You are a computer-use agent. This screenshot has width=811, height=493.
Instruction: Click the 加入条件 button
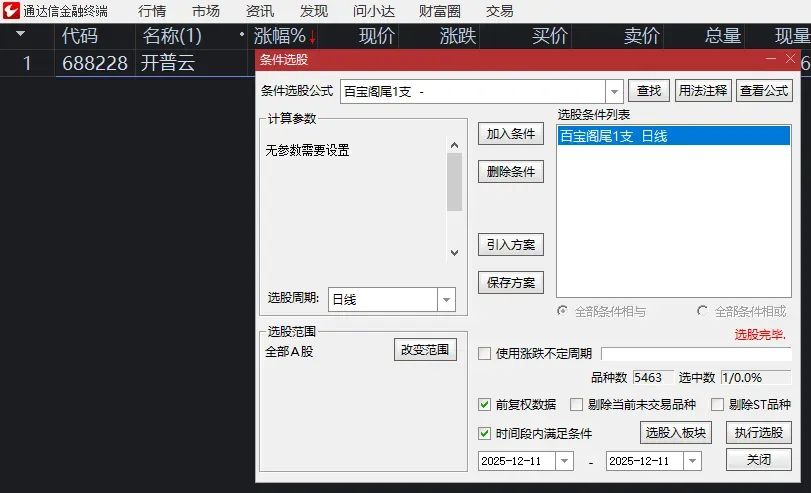tap(510, 133)
